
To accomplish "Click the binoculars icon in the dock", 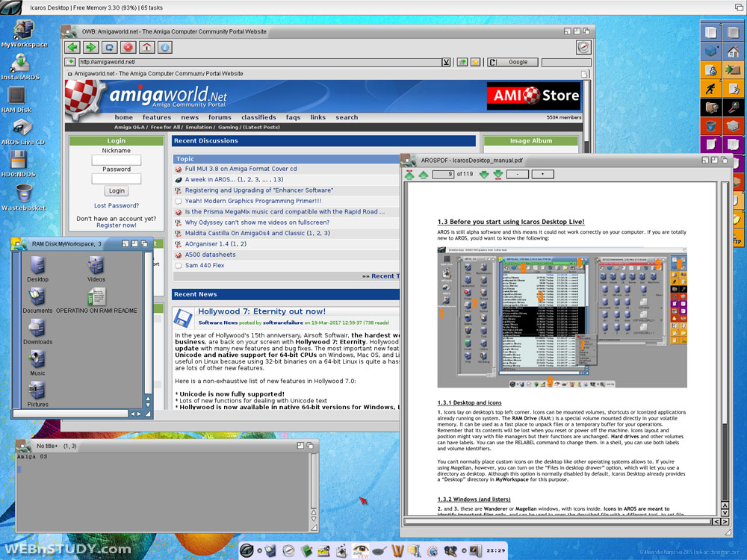I will 450,551.
